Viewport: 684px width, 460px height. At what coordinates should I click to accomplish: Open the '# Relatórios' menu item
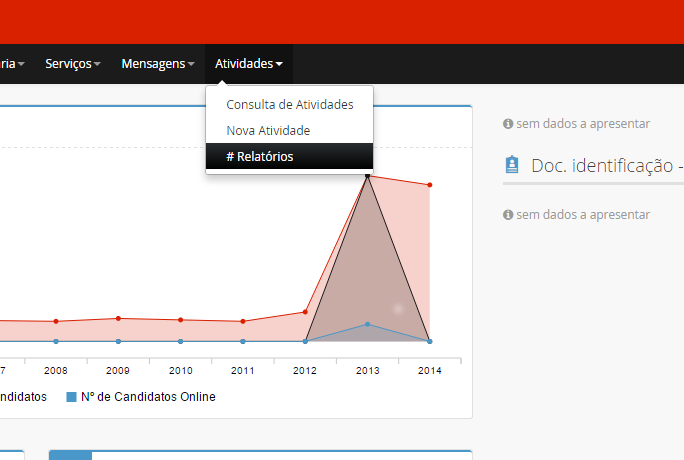coord(260,156)
